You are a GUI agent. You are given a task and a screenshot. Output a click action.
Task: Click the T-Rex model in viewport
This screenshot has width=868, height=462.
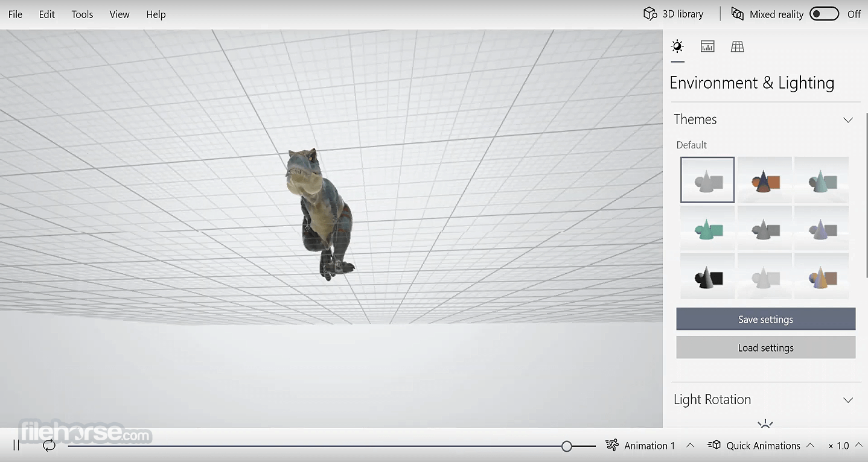click(320, 214)
